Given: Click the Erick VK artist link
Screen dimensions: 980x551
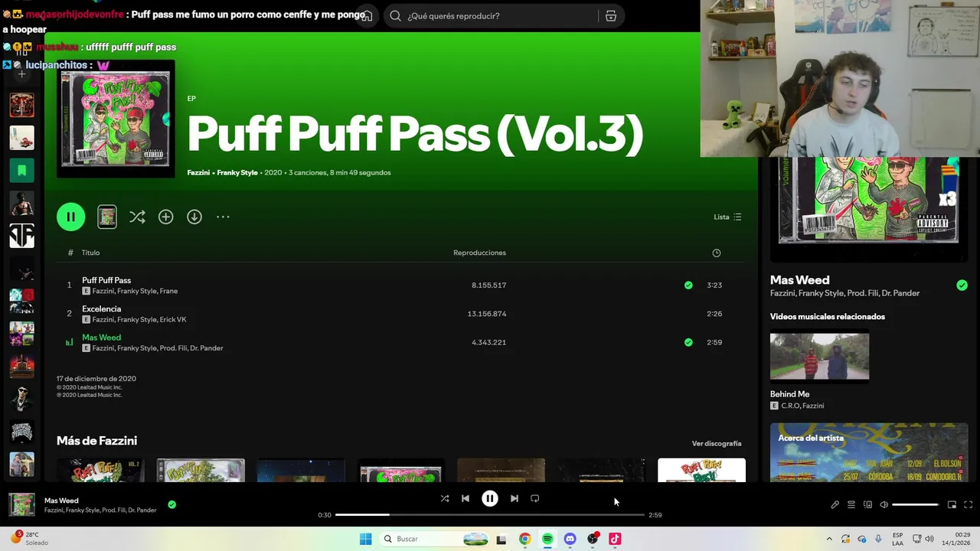Looking at the screenshot, I should [173, 320].
